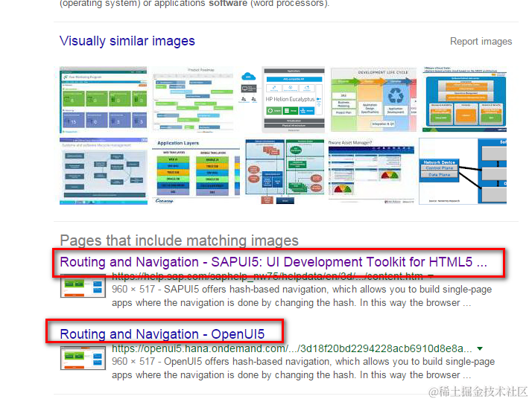
Task: Open the Routing and Navigation OpenUI5 result
Action: pyautogui.click(x=162, y=334)
